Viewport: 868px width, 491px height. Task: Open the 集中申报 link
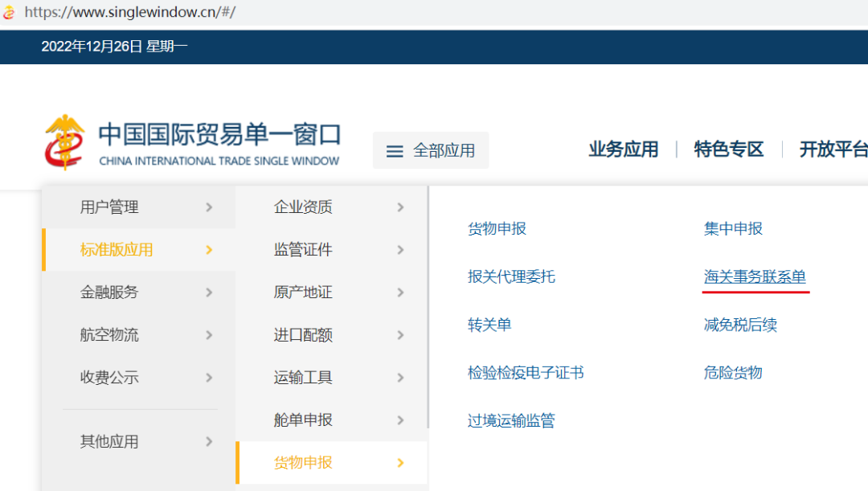point(731,228)
